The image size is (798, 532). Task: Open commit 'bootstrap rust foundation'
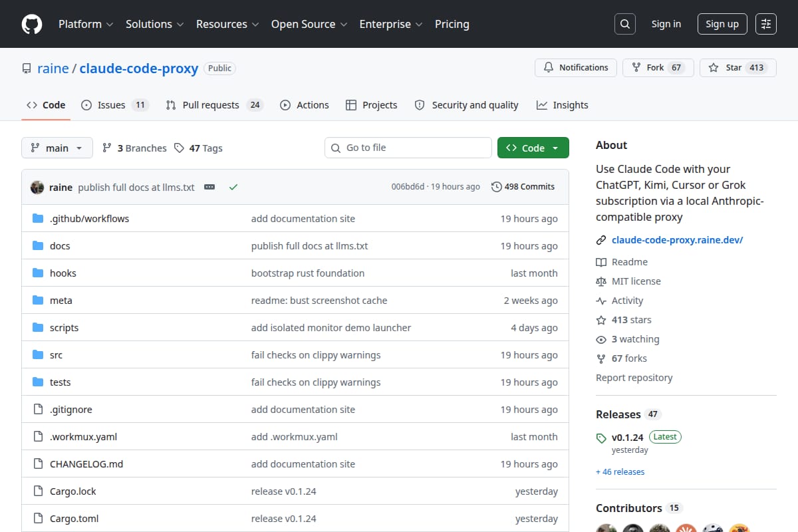tap(308, 273)
